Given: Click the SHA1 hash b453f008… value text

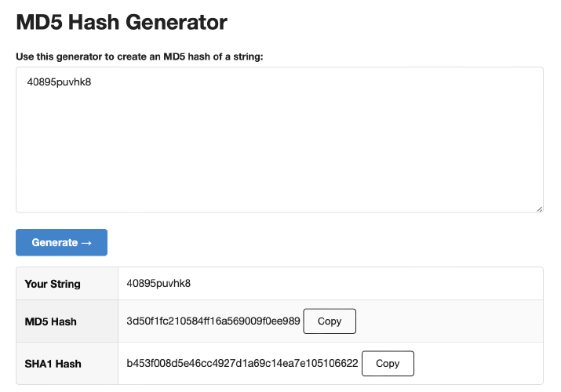Looking at the screenshot, I should [242, 363].
